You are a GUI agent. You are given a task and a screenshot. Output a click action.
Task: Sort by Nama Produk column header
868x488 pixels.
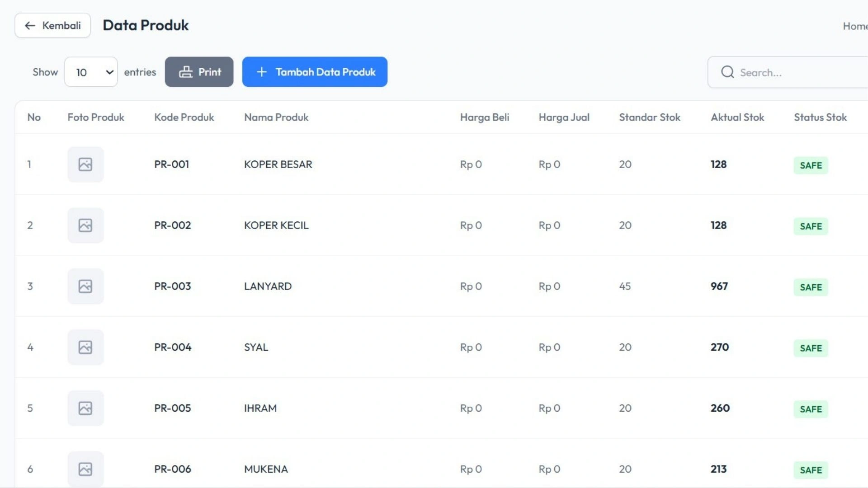click(x=276, y=117)
